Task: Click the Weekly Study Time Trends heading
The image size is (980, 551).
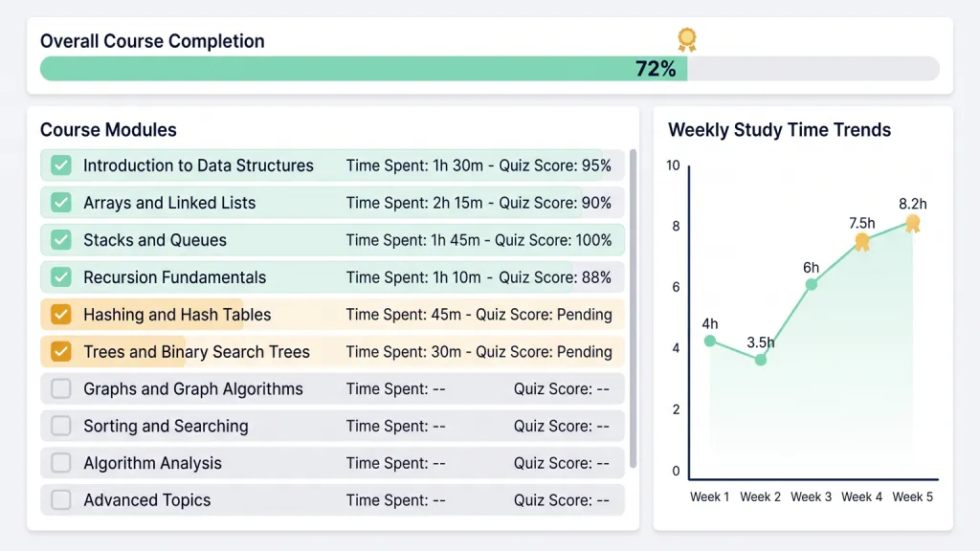Action: click(x=779, y=130)
